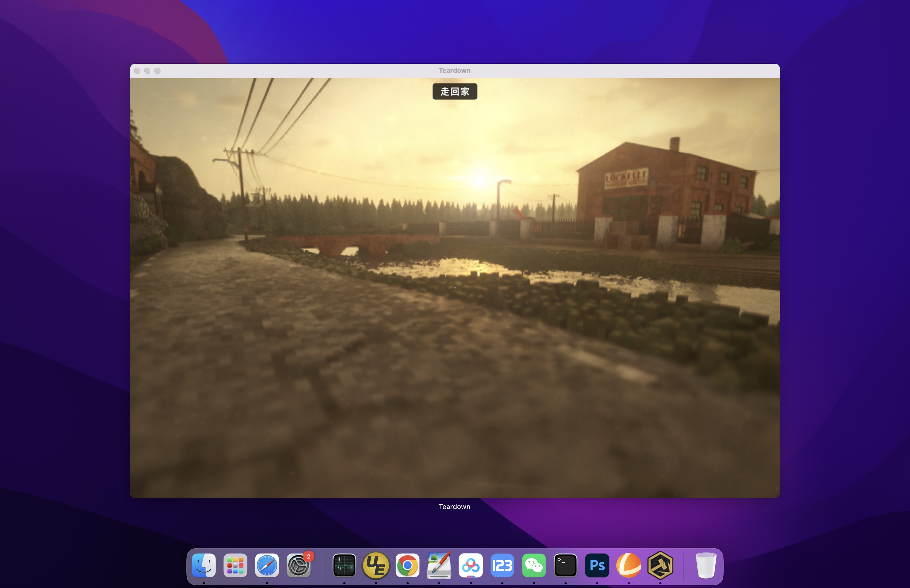
Task: Click the 走回家 objective label
Action: (455, 92)
